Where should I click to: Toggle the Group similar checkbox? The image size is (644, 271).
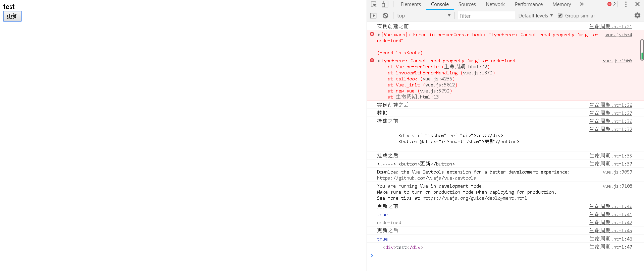(x=560, y=16)
